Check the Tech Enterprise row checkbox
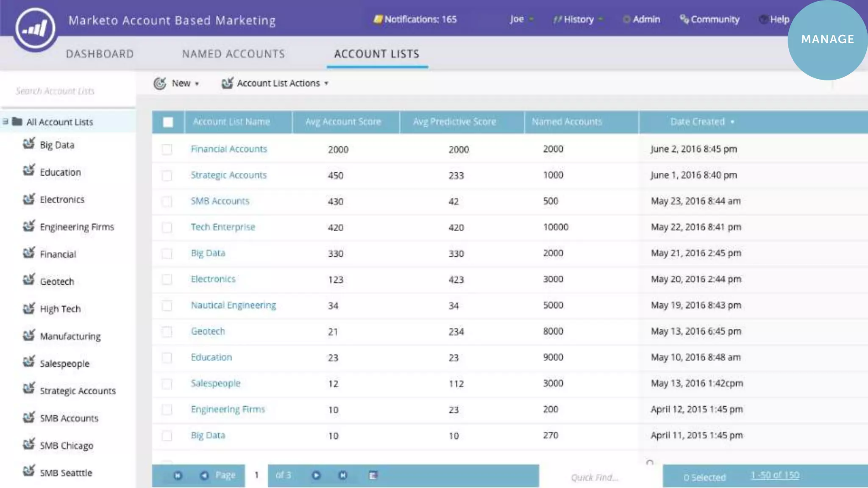868x488 pixels. 167,227
